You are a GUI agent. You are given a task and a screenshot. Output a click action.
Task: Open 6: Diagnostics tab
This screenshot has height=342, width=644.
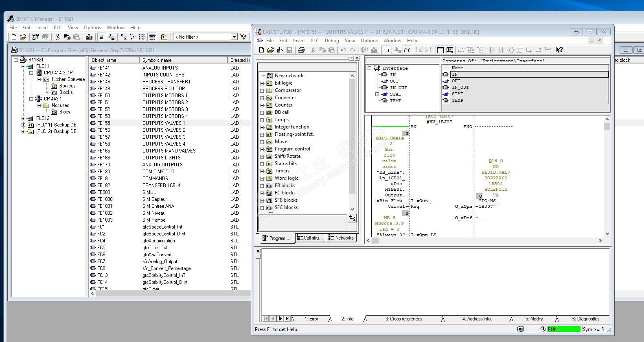pos(586,319)
